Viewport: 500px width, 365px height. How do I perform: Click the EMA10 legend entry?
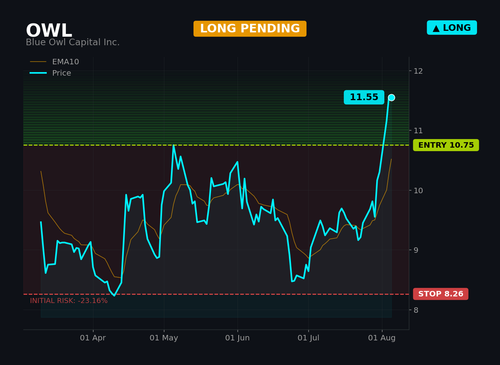point(55,62)
